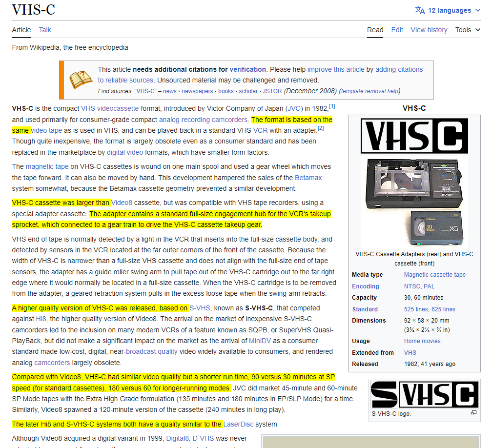Open the VHS-C cassette adapters photo
Image resolution: width=492 pixels, height=448 pixels.
click(414, 203)
